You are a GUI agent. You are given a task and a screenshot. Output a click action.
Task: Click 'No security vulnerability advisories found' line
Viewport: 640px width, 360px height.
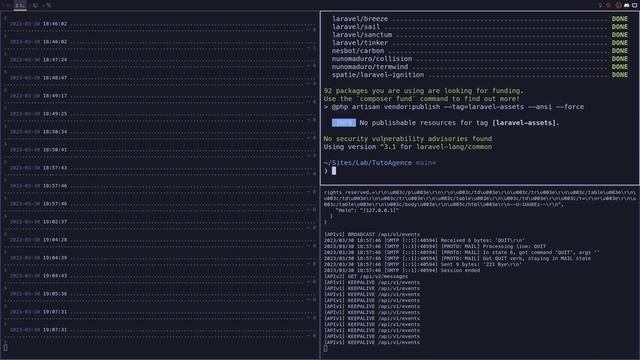[407, 139]
